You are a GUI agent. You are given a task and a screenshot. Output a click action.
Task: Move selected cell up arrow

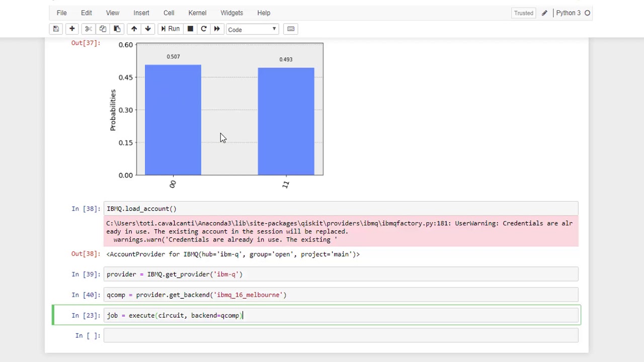(x=134, y=29)
